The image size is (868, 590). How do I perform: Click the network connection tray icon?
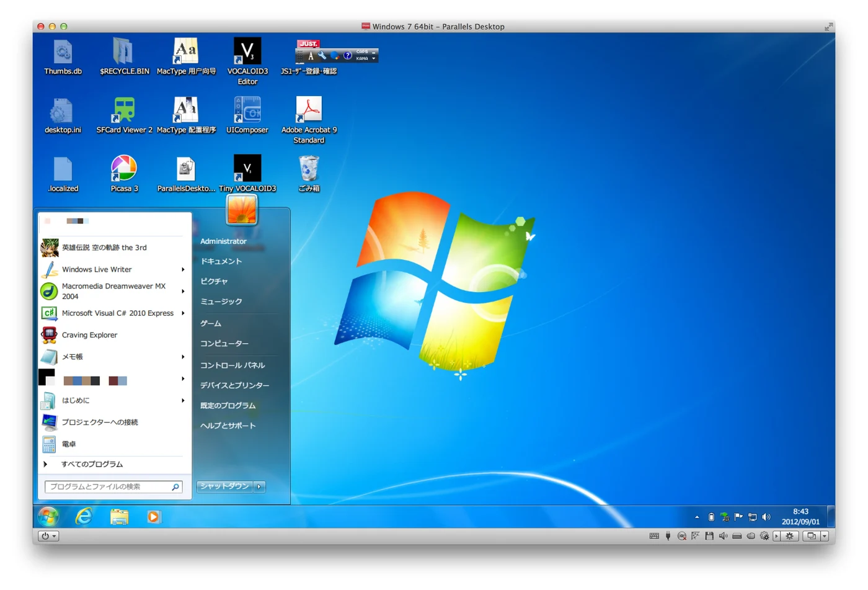752,517
